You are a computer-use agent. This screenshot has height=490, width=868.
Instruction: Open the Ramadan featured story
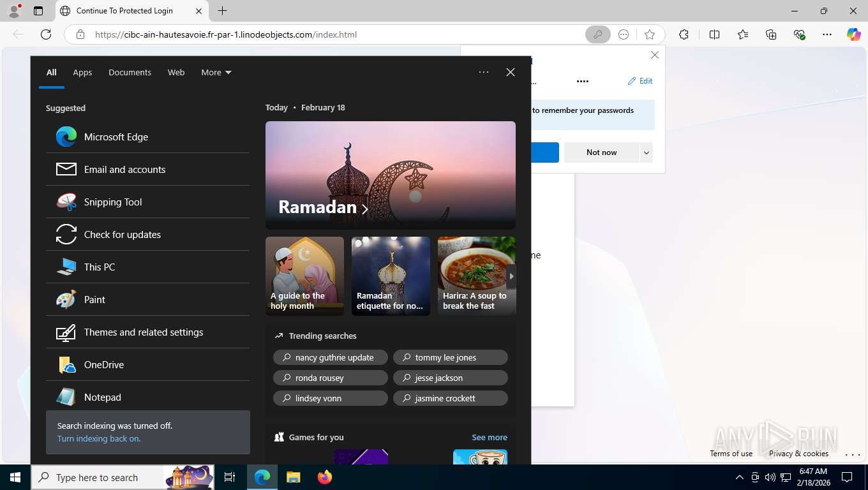click(391, 175)
